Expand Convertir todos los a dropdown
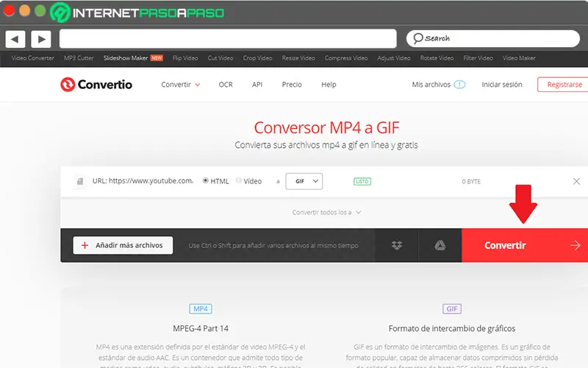588x368 pixels. 326,212
